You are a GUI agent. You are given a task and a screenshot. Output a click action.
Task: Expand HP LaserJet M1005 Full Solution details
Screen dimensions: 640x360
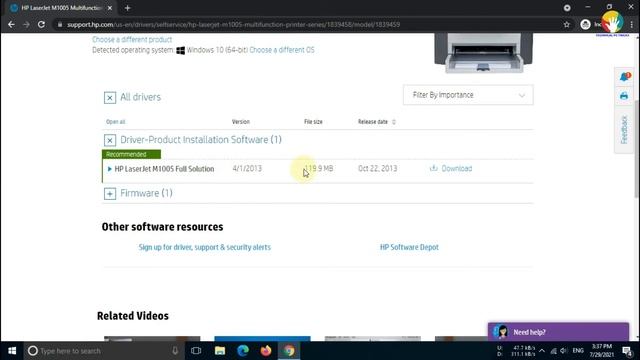pyautogui.click(x=109, y=169)
